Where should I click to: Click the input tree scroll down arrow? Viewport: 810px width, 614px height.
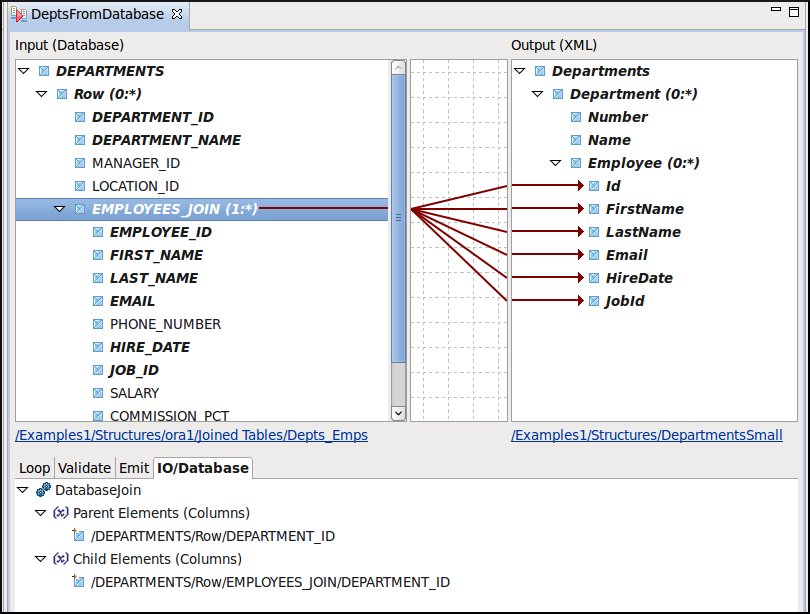click(398, 412)
